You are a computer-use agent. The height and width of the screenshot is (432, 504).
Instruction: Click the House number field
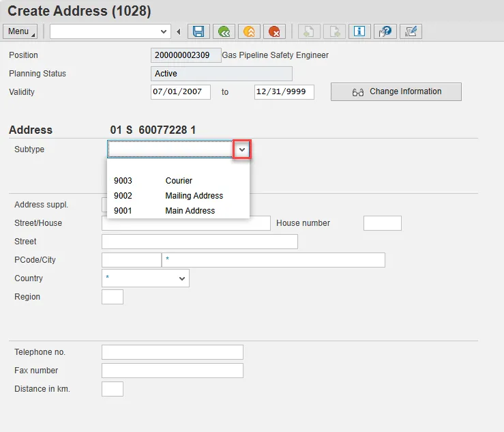383,223
